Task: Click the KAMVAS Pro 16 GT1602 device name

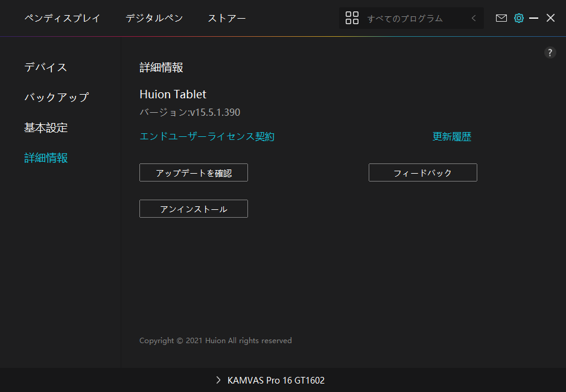Action: click(x=276, y=380)
